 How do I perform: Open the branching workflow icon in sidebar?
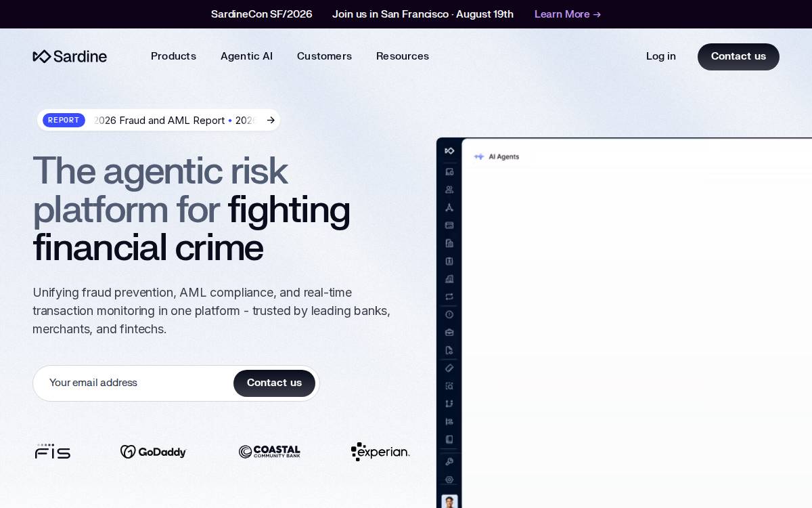tap(449, 404)
